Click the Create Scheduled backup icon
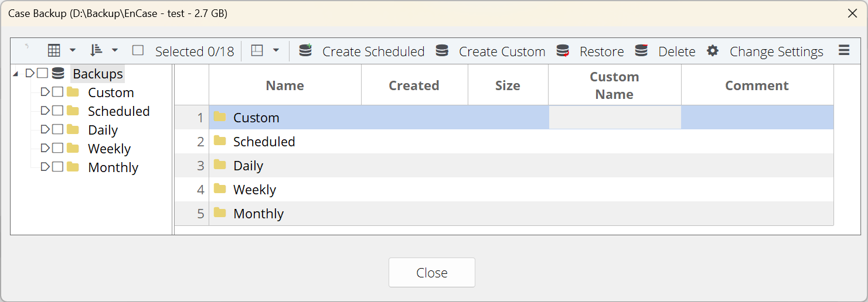 tap(305, 51)
